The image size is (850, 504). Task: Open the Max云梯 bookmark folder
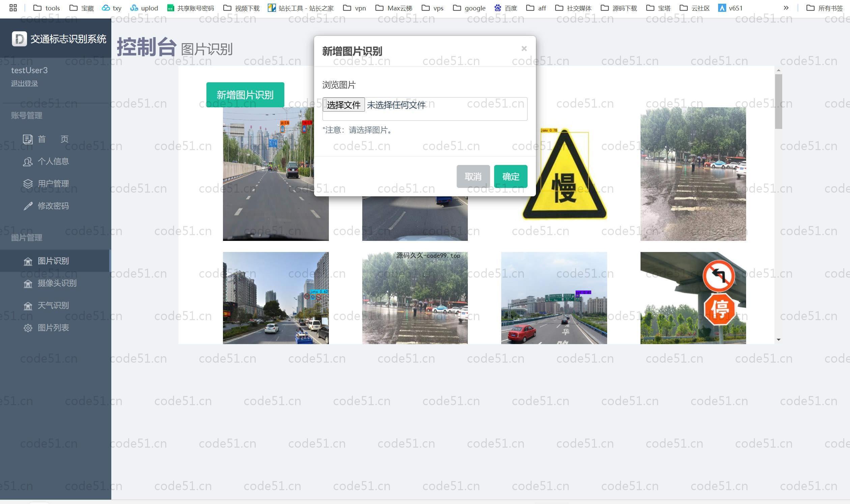[394, 8]
